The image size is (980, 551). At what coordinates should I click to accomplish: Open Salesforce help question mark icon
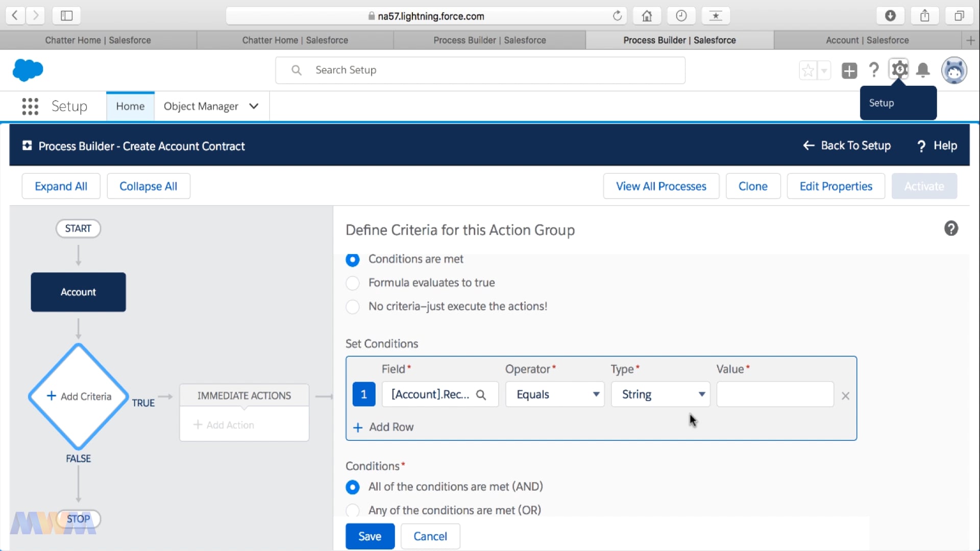(x=874, y=70)
